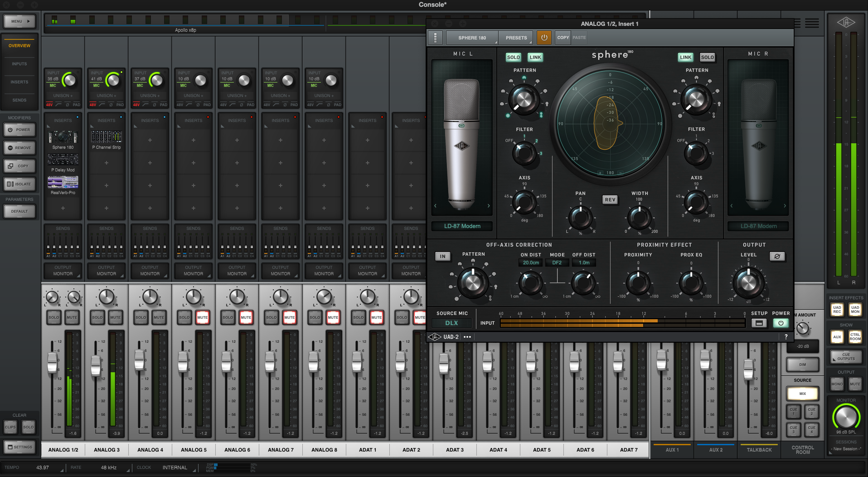
Task: Select MIX as monitor source
Action: pos(802,394)
